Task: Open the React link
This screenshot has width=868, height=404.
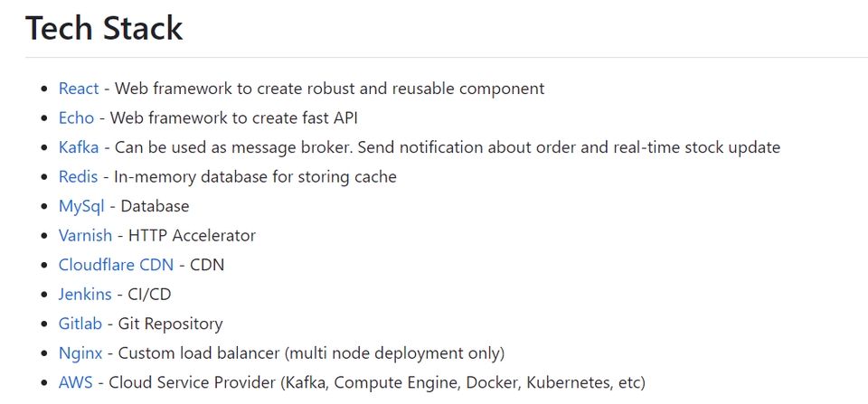Action: click(79, 89)
